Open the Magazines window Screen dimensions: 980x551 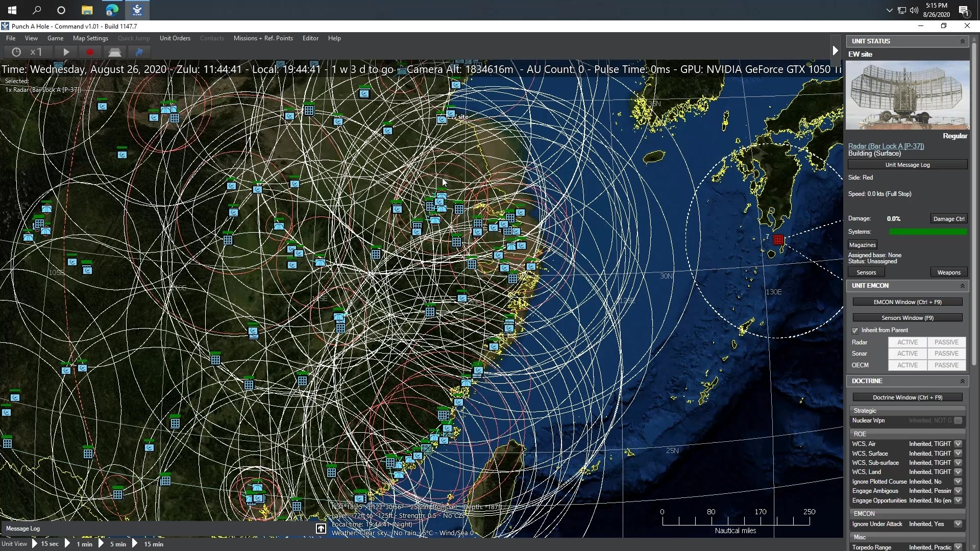[863, 245]
